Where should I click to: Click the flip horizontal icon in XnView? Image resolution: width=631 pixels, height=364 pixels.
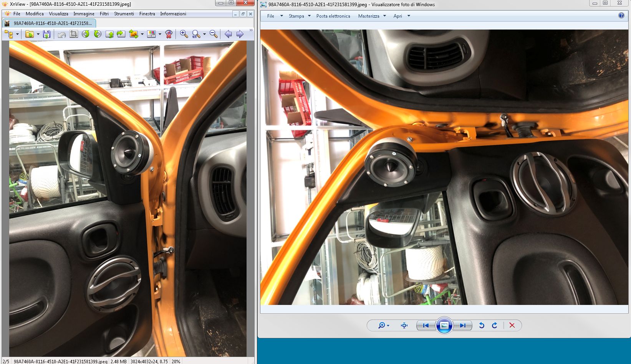[121, 34]
